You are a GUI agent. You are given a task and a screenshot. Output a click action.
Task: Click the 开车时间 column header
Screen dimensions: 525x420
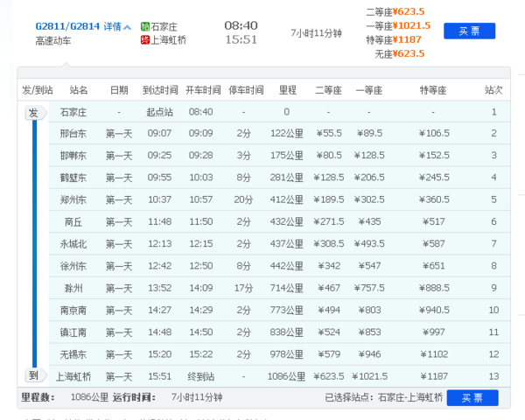click(203, 90)
